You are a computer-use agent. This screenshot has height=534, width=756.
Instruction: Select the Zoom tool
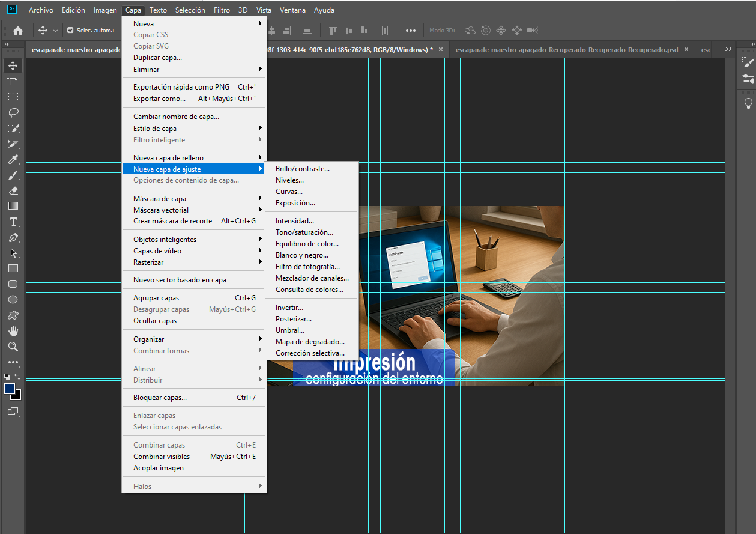pyautogui.click(x=13, y=347)
